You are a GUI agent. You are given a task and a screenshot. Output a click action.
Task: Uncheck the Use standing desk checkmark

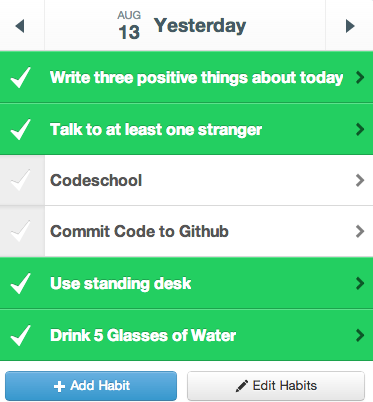point(21,283)
